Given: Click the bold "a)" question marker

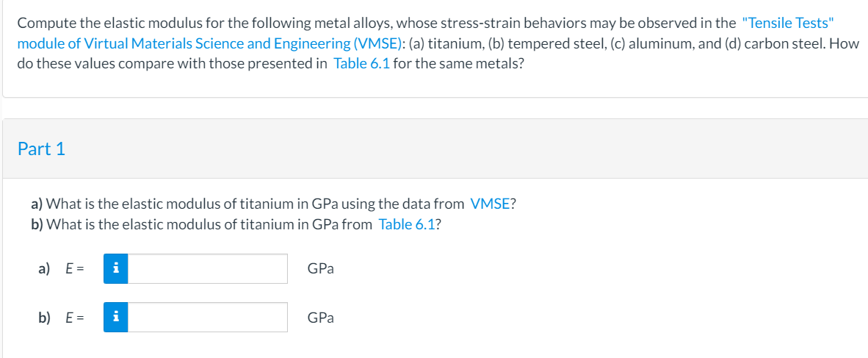Looking at the screenshot, I should [x=37, y=205].
